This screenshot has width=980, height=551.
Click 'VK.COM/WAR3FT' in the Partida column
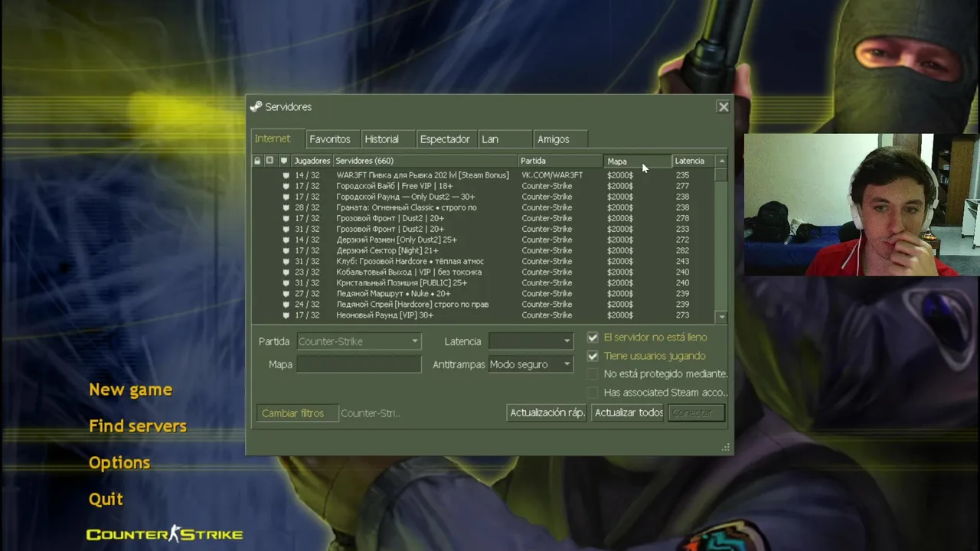[x=552, y=175]
